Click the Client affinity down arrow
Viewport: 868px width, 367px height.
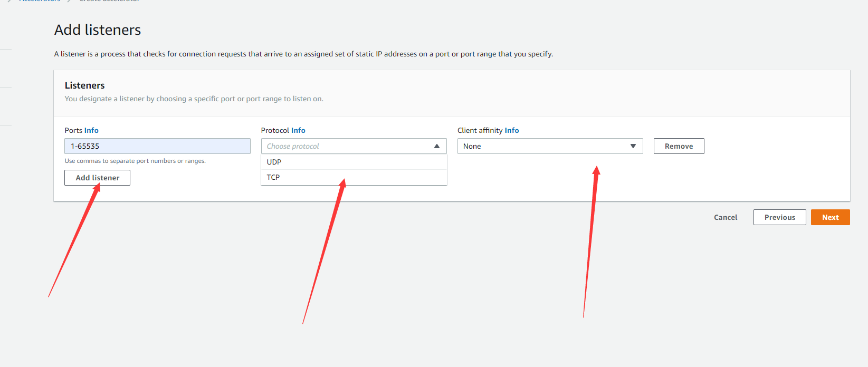click(633, 146)
